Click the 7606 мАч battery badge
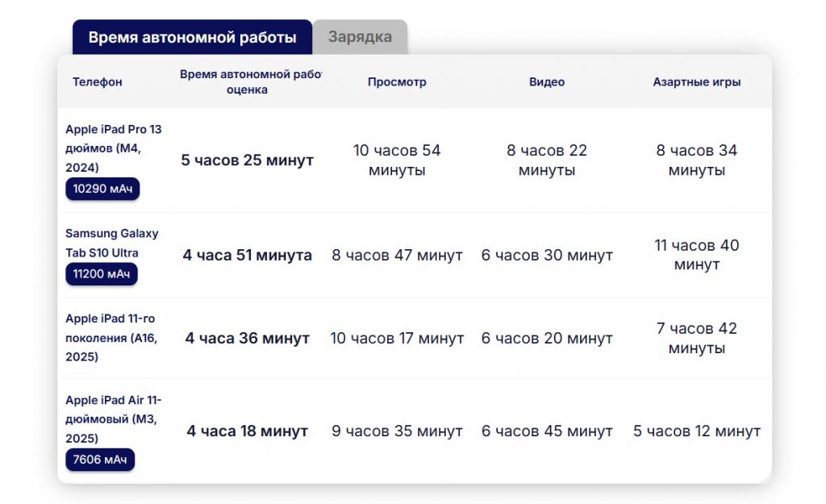This screenshot has width=826, height=504. coord(100,460)
